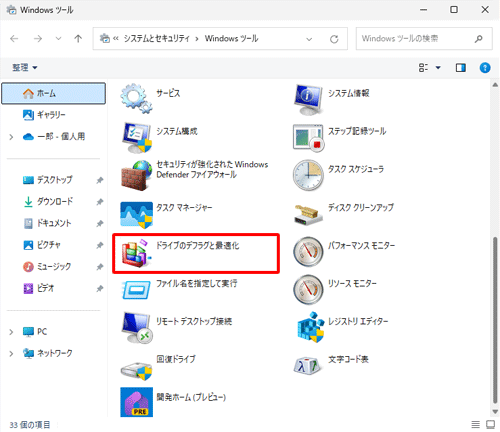Select ダウンロード in the navigation pane

coord(55,201)
